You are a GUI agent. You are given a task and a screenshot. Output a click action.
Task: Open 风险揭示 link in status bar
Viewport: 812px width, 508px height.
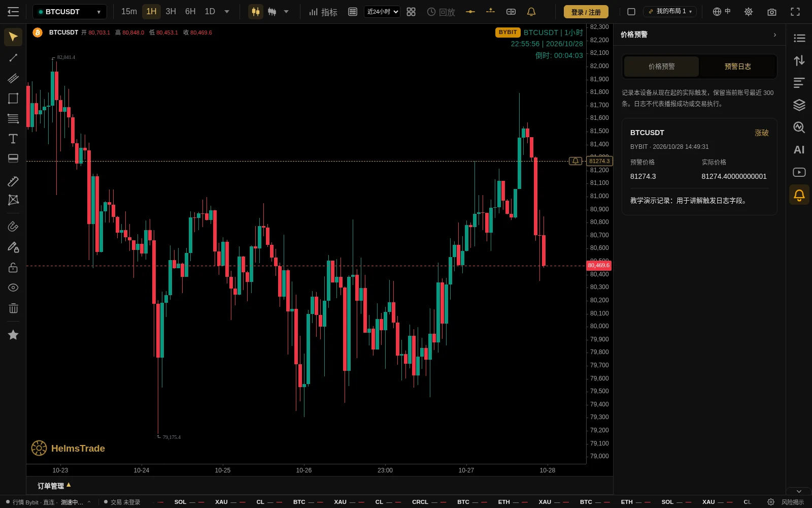click(792, 502)
